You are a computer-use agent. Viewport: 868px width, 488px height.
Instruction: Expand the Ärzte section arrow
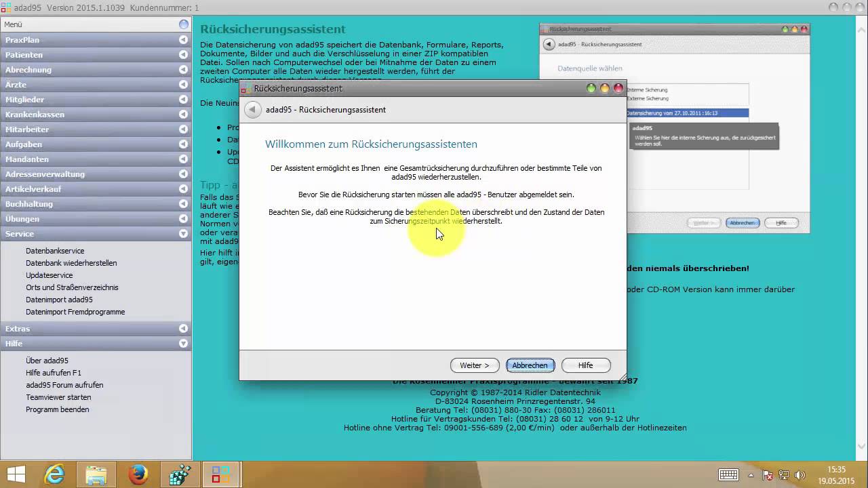tap(183, 85)
